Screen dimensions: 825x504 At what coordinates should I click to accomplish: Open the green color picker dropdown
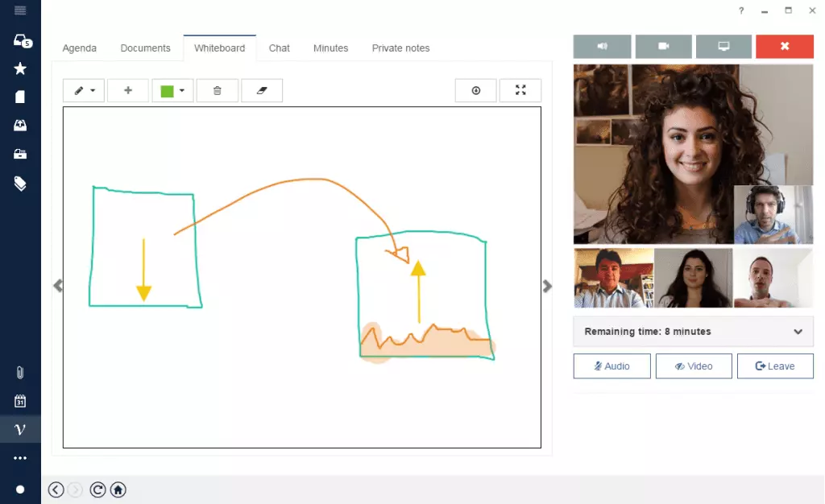coord(172,91)
